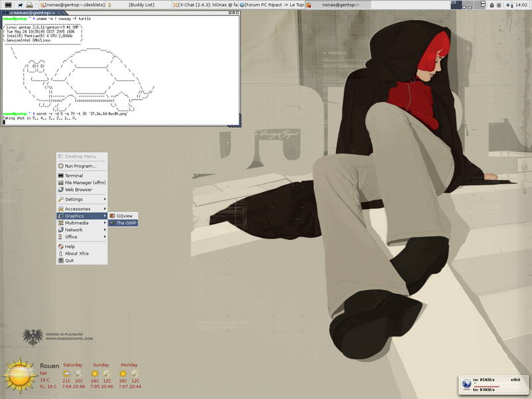Choose Terminal in the Desktop Menu
The height and width of the screenshot is (399, 532).
(82, 176)
